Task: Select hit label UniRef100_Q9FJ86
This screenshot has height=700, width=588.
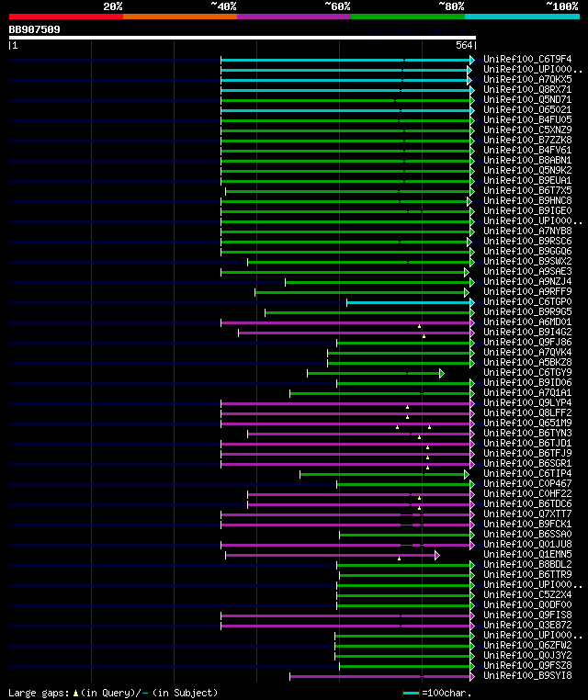Action: (x=527, y=342)
